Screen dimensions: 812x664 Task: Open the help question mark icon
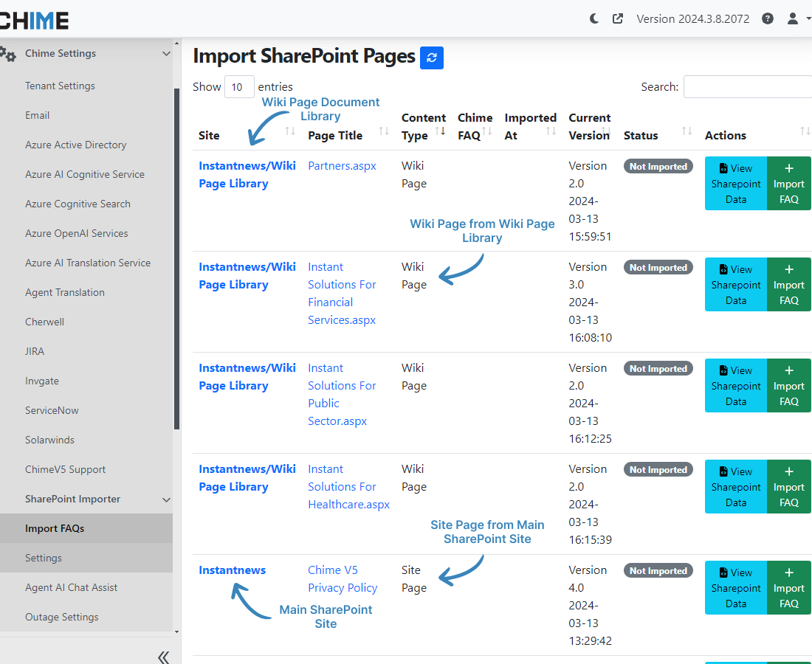pos(768,19)
